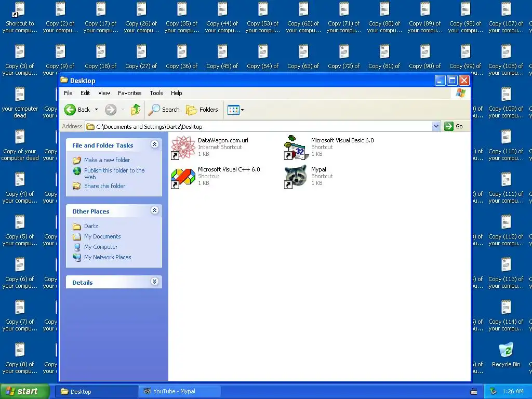This screenshot has width=532, height=399.
Task: Go to the Dartz folder link
Action: click(91, 226)
